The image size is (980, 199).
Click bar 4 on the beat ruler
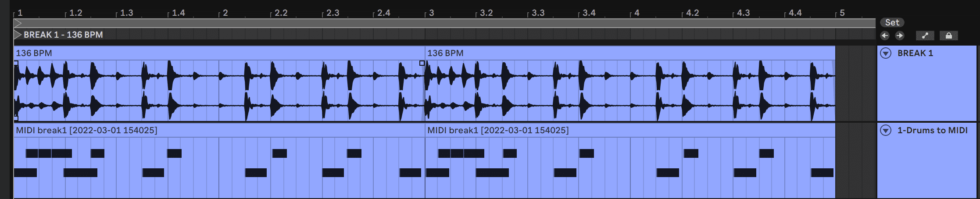click(637, 13)
